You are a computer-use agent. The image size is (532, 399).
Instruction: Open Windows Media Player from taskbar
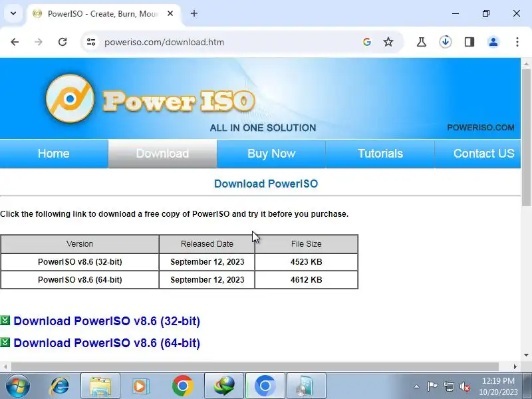[140, 386]
